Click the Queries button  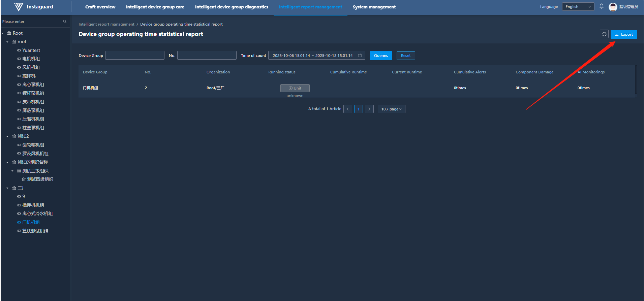click(x=381, y=56)
